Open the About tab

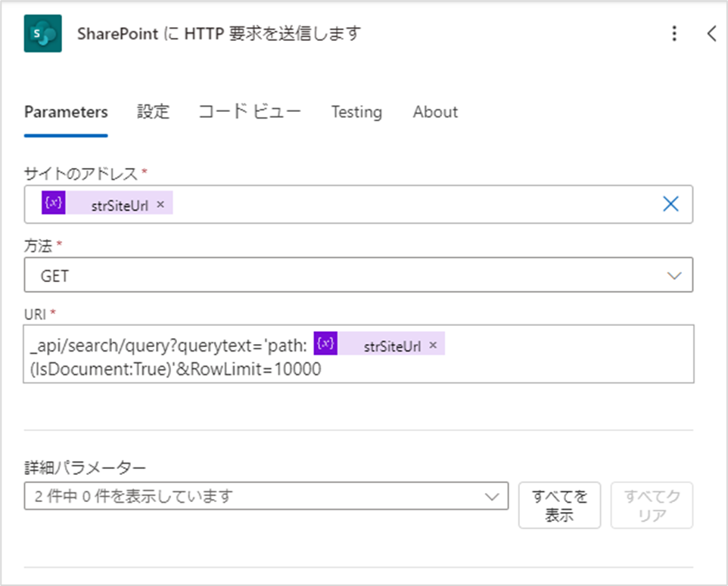pos(435,112)
